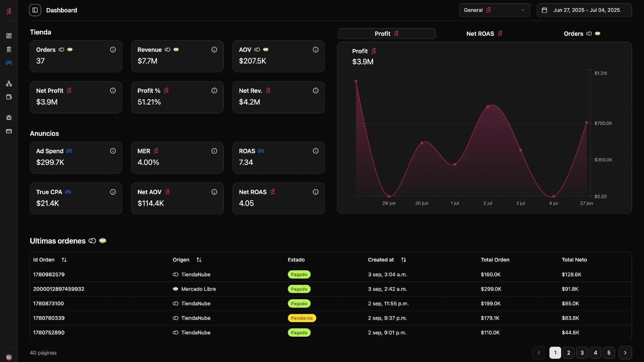Open the date range Jun 27 - Jul 04
The image size is (644, 362).
pyautogui.click(x=586, y=10)
